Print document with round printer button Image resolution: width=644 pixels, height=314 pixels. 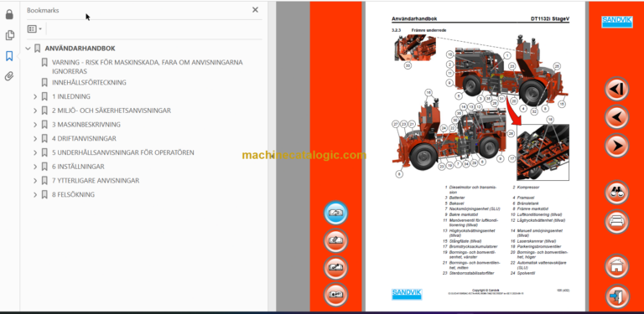click(616, 221)
